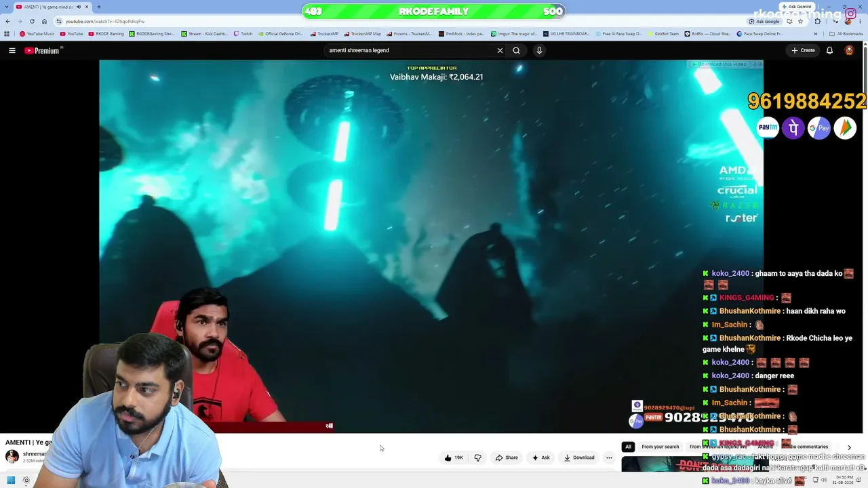Go to YouTube Premium home logo
This screenshot has width=868, height=488.
(43, 50)
